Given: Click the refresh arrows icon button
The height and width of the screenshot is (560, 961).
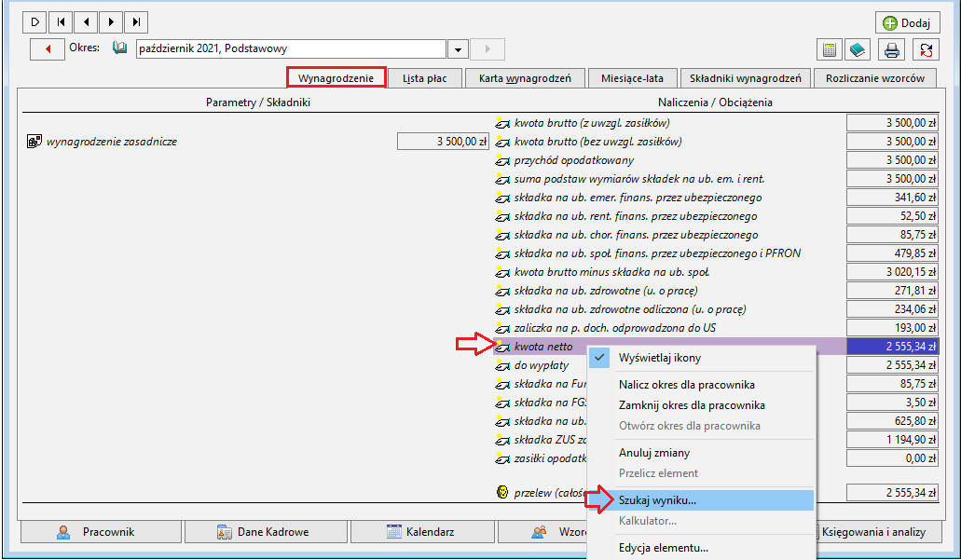Looking at the screenshot, I should [x=926, y=49].
